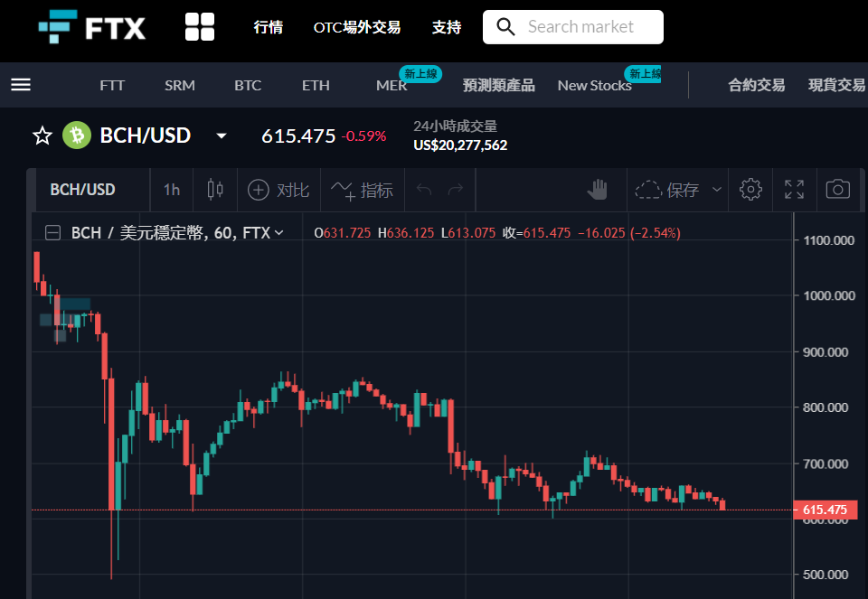Select the 615.475 price label on axis
868x599 pixels.
click(826, 510)
